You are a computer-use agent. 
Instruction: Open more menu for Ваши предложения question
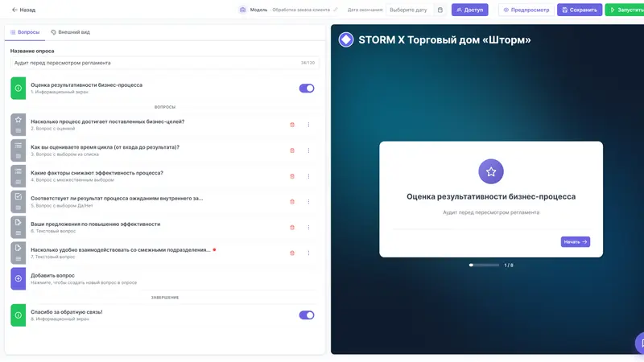(308, 228)
